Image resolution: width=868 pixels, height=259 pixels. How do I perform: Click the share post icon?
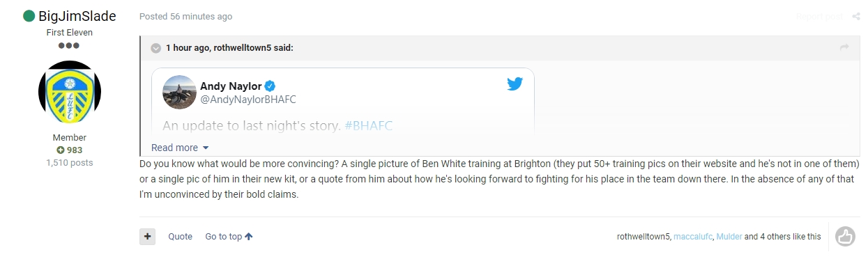click(x=855, y=17)
